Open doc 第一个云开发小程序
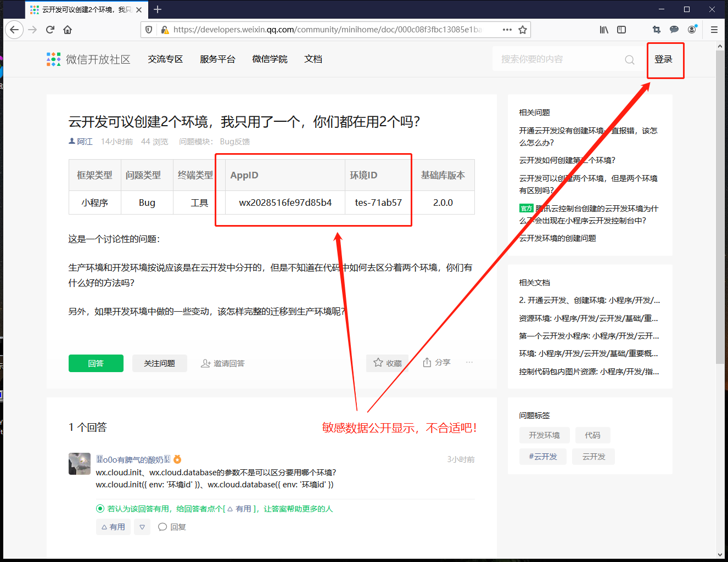728x562 pixels. tap(589, 336)
